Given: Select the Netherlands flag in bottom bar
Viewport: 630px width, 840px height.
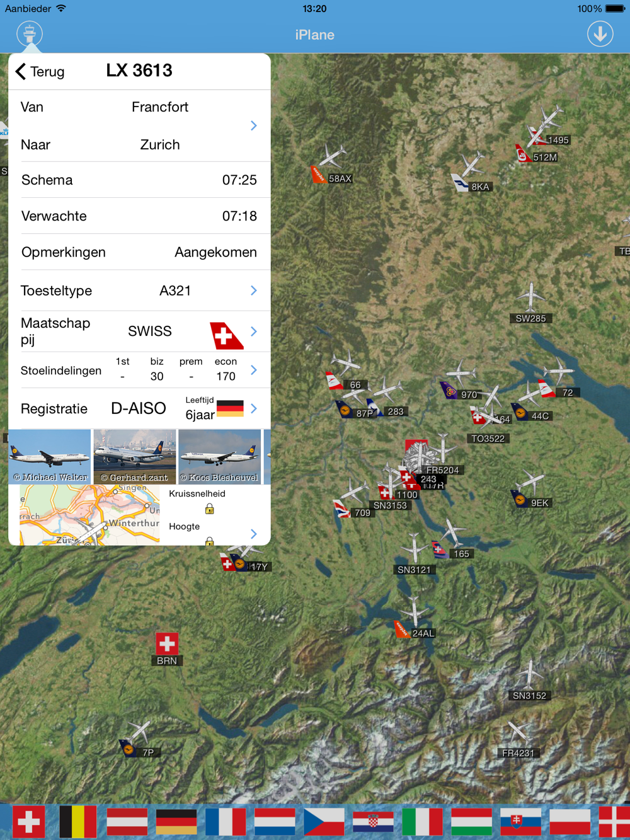Looking at the screenshot, I should pyautogui.click(x=275, y=822).
